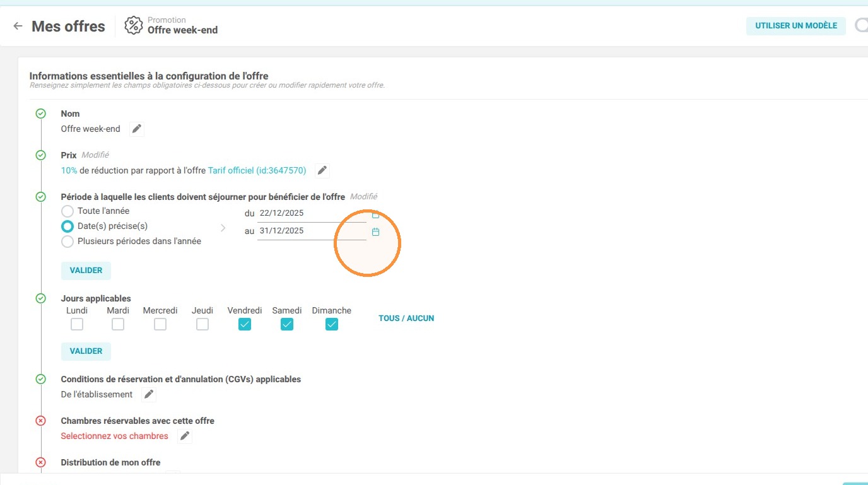Uncheck the Dimanche checkbox
The width and height of the screenshot is (868, 485).
[x=332, y=324]
